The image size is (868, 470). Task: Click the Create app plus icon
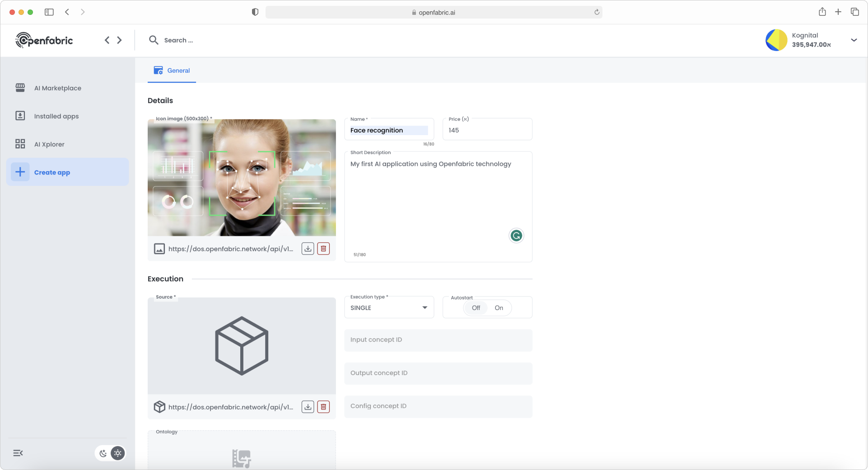click(x=20, y=172)
